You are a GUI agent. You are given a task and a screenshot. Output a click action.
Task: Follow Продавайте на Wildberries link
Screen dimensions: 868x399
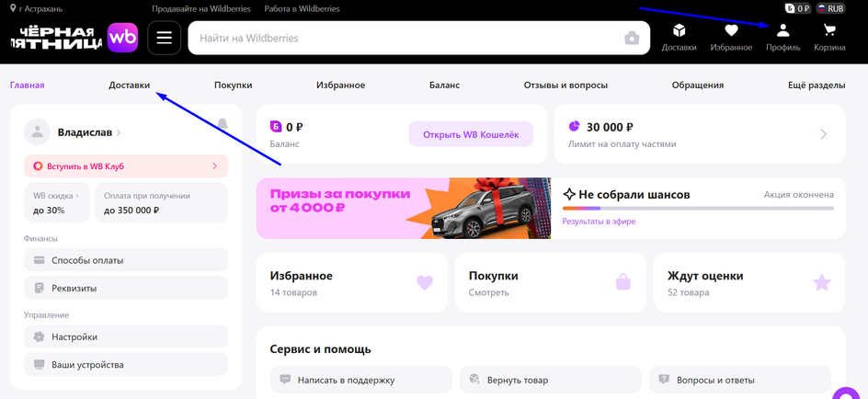point(201,9)
